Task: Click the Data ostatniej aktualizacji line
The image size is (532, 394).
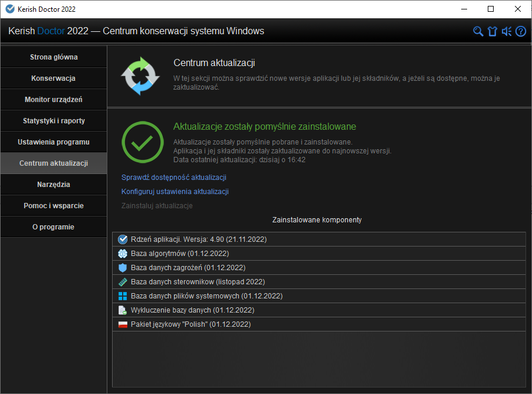Action: click(x=239, y=160)
